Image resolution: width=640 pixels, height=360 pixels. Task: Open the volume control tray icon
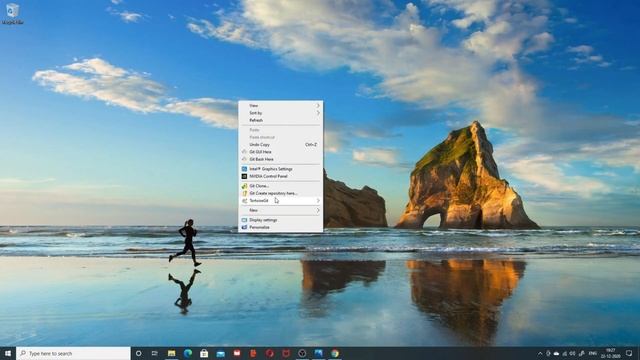click(573, 353)
